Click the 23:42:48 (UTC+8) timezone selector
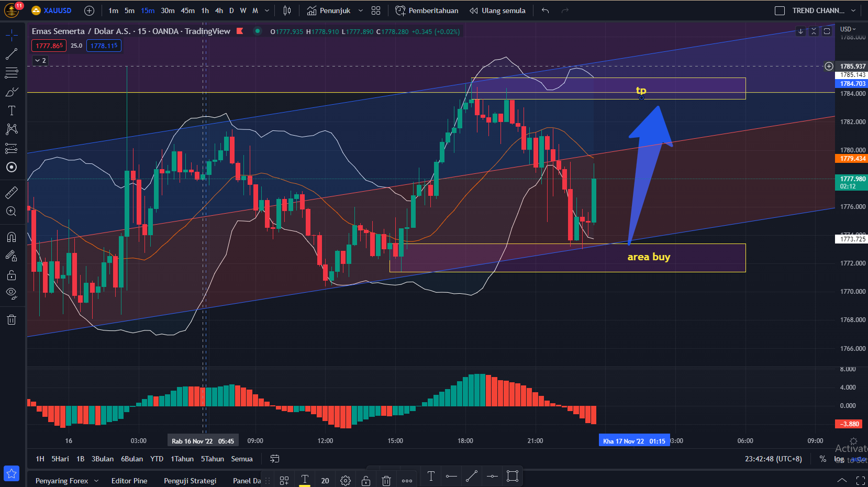This screenshot has height=487, width=868. coord(773,459)
